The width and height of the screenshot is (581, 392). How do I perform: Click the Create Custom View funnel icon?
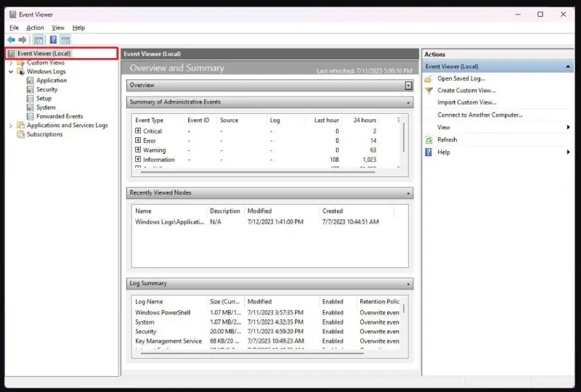pos(428,91)
